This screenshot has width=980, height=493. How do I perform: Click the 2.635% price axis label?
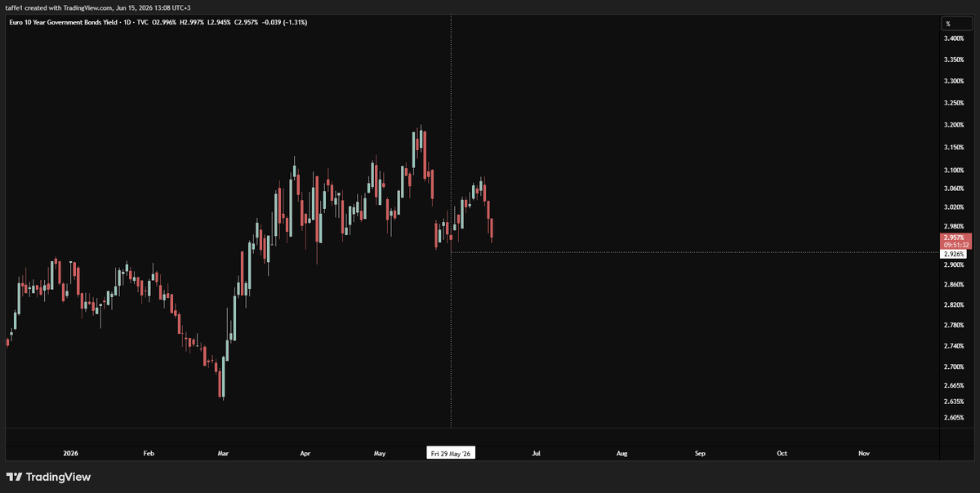click(x=954, y=401)
